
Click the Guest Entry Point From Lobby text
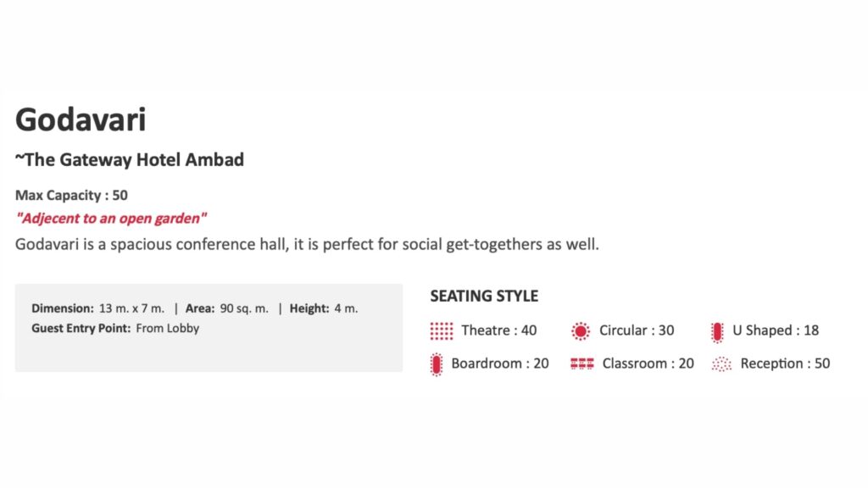[x=115, y=328]
